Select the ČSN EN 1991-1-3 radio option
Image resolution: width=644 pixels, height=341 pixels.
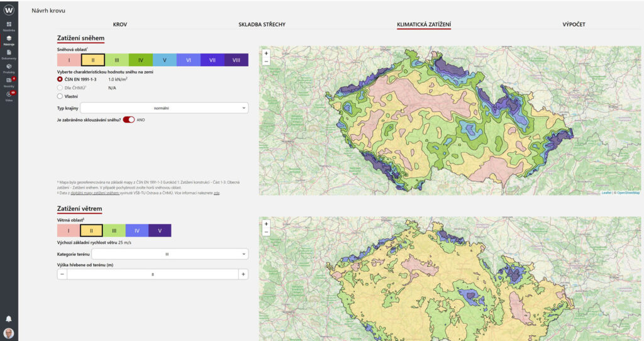[60, 80]
